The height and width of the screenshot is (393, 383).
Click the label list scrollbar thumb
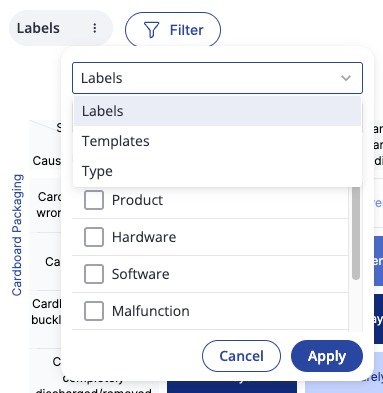356,233
